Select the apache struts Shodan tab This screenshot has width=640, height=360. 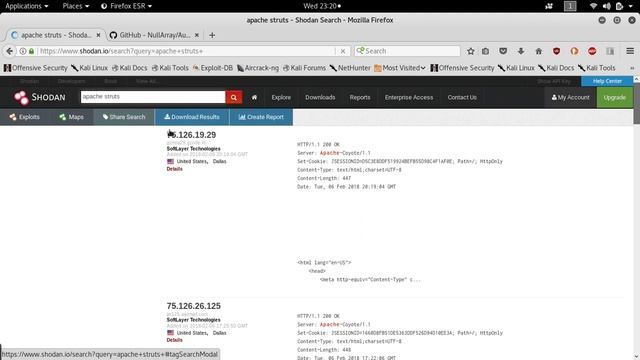tap(55, 35)
